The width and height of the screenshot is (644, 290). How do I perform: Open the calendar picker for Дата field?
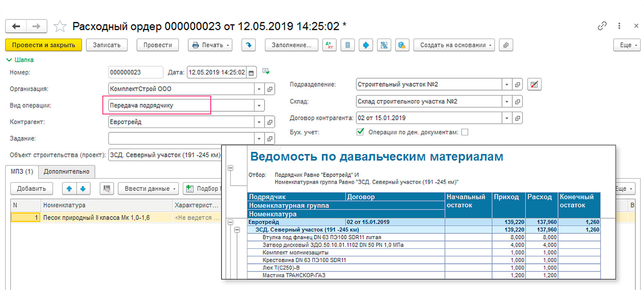(x=252, y=73)
